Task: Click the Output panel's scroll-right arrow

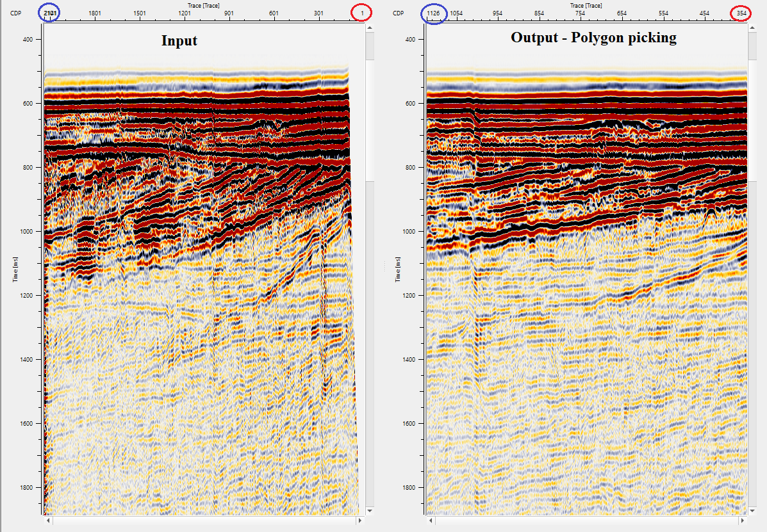Action: [743, 522]
